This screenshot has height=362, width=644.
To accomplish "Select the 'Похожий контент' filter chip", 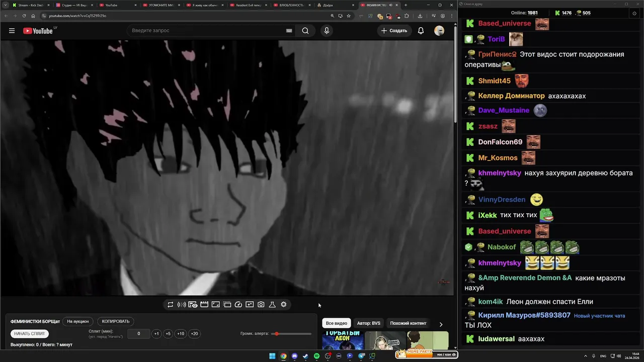I will coord(408,323).
